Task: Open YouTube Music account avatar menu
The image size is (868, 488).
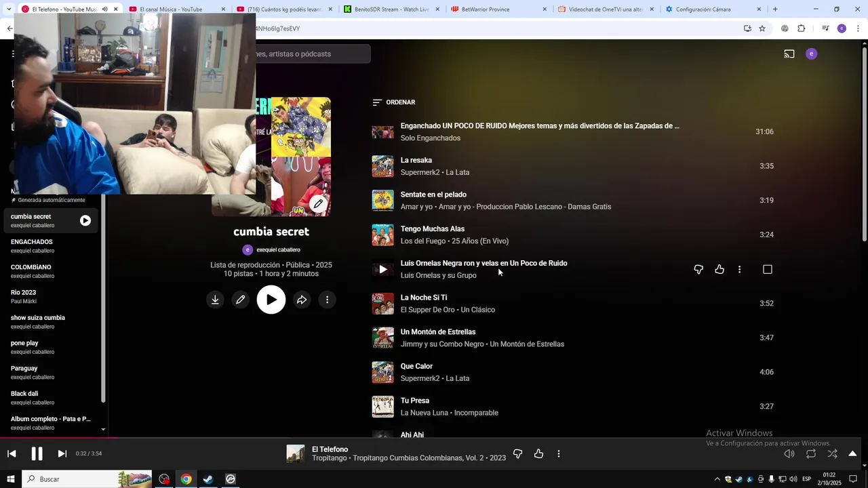Action: pyautogui.click(x=811, y=54)
